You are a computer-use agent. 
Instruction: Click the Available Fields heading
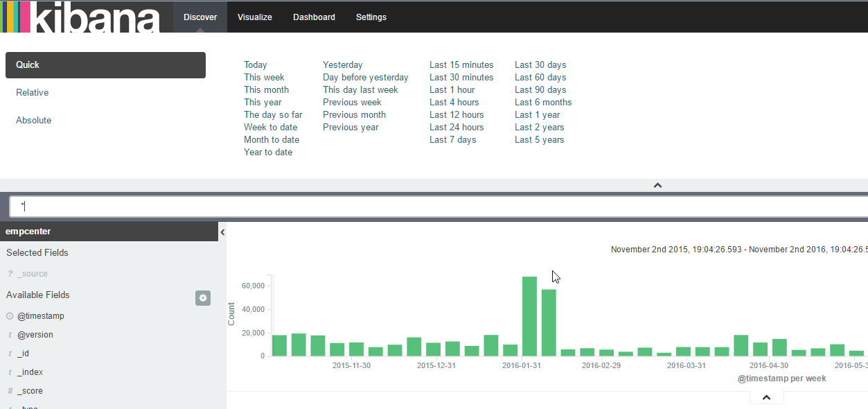tap(38, 295)
